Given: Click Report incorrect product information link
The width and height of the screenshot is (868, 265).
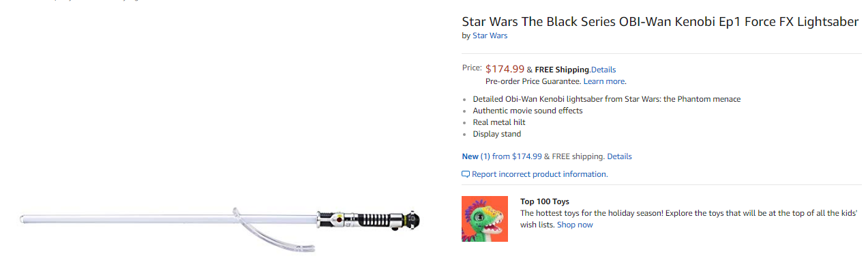Looking at the screenshot, I should (539, 174).
